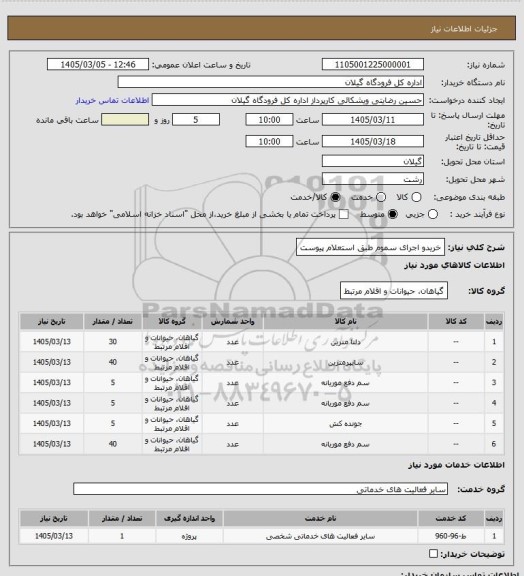Click service name سایر فعالیت های خدماتی شخصی
The image size is (524, 576).
(x=320, y=536)
